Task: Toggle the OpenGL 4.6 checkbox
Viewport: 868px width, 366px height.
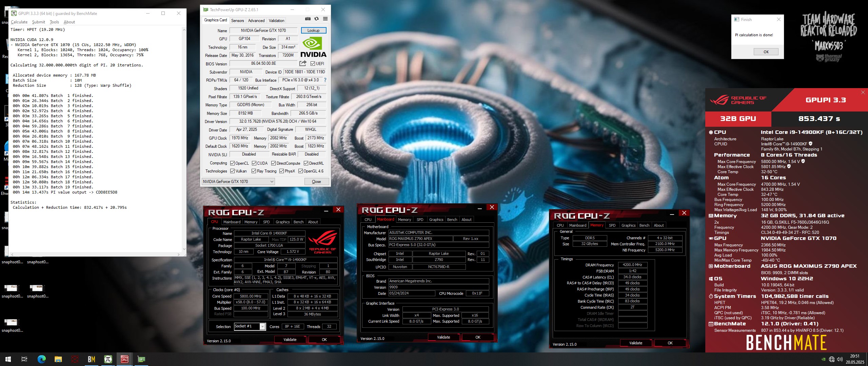Action: [x=300, y=171]
